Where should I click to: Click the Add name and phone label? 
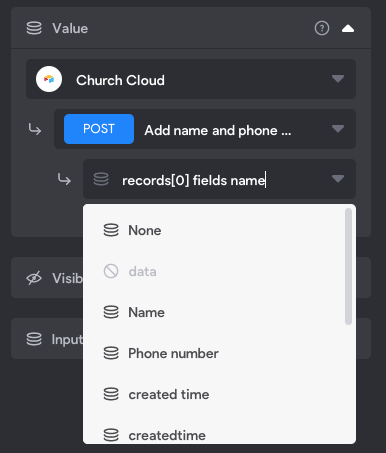coord(218,130)
